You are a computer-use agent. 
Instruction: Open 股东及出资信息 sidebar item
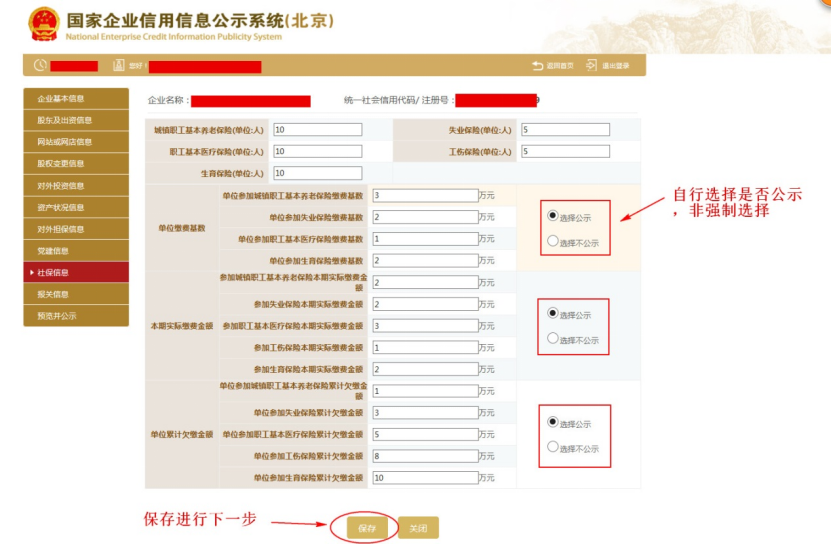76,121
